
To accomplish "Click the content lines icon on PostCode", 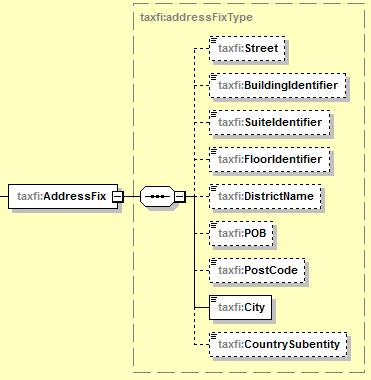I will 214,263.
